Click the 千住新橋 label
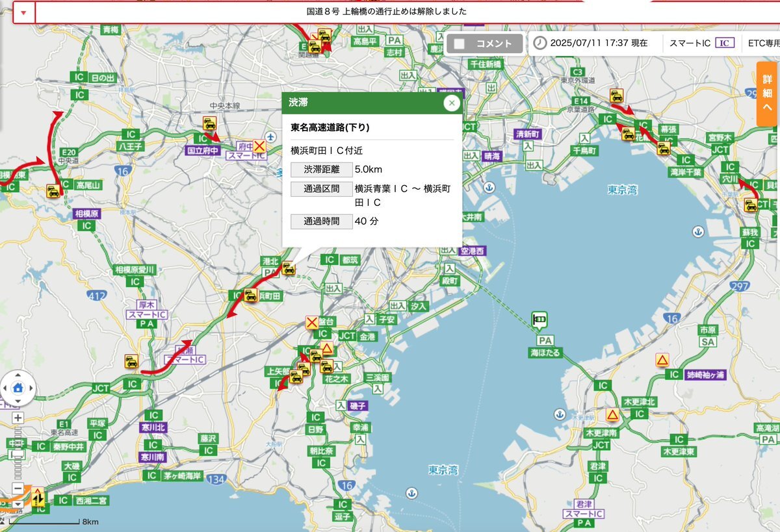Viewport: 780px width, 532px height. point(486,64)
